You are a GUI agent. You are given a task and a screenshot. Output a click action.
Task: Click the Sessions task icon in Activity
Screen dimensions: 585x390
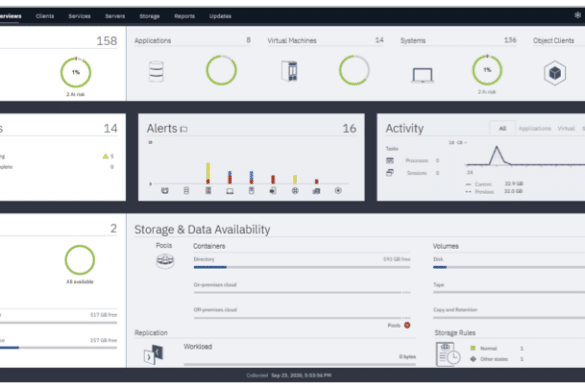(390, 173)
